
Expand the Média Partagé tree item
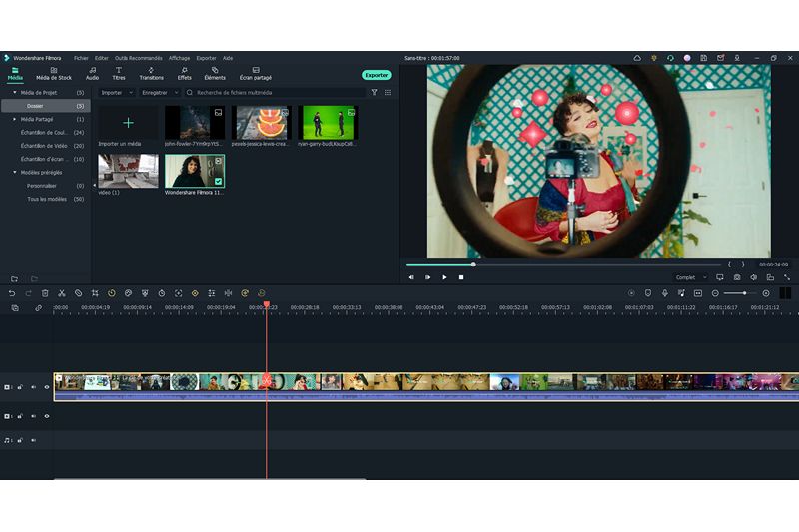[15, 119]
